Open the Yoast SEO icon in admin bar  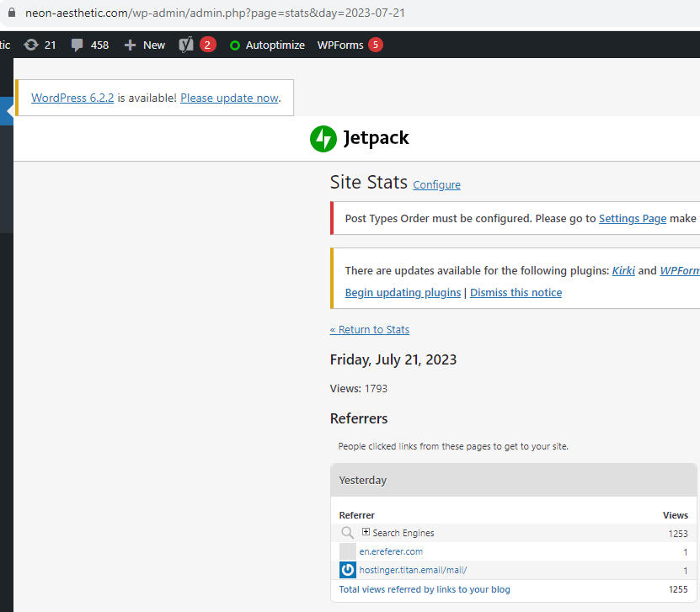[186, 45]
